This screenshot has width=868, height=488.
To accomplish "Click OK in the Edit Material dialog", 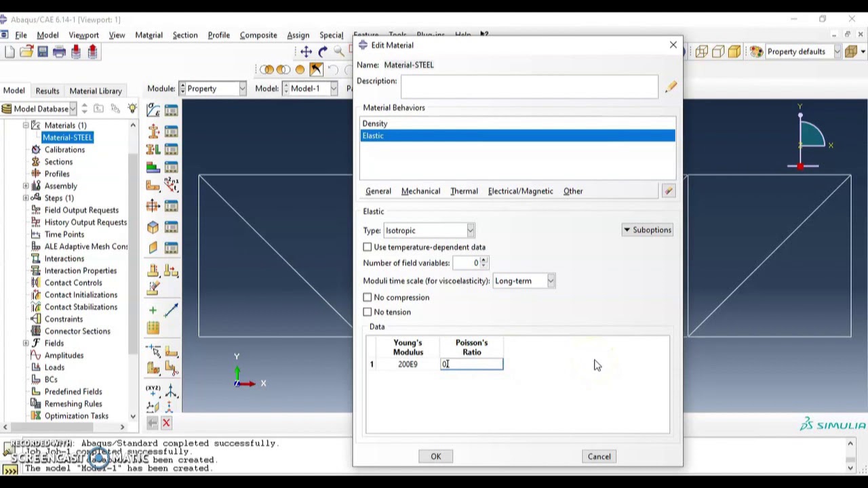I will tap(436, 456).
